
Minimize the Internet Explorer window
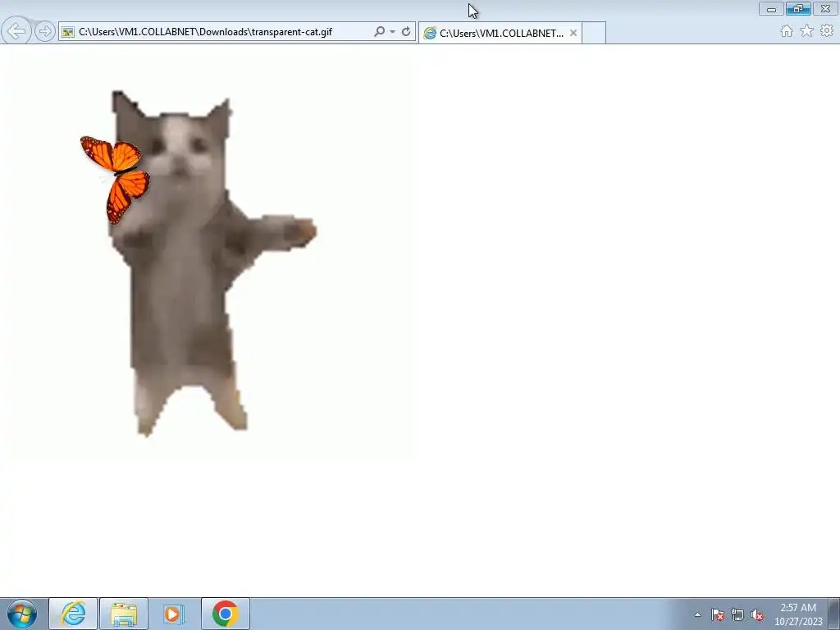click(x=771, y=8)
